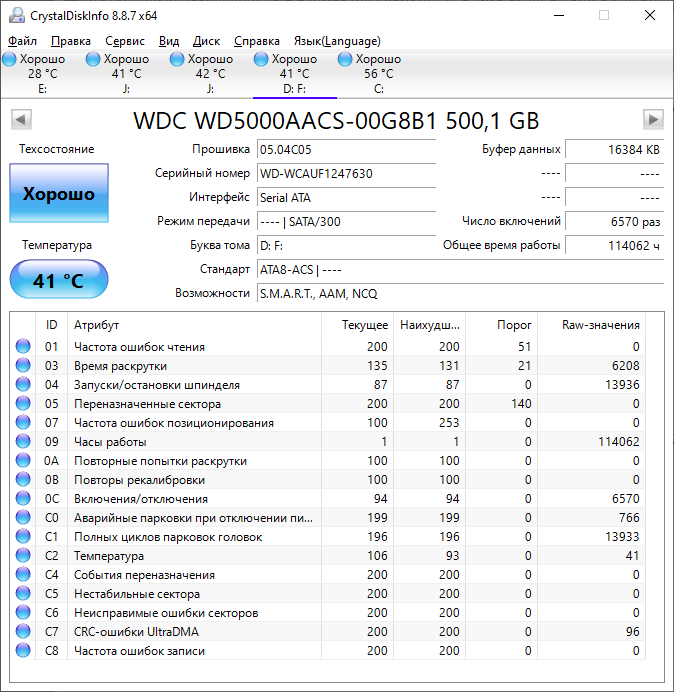Click status icon for attribute 0C

[x=23, y=498]
